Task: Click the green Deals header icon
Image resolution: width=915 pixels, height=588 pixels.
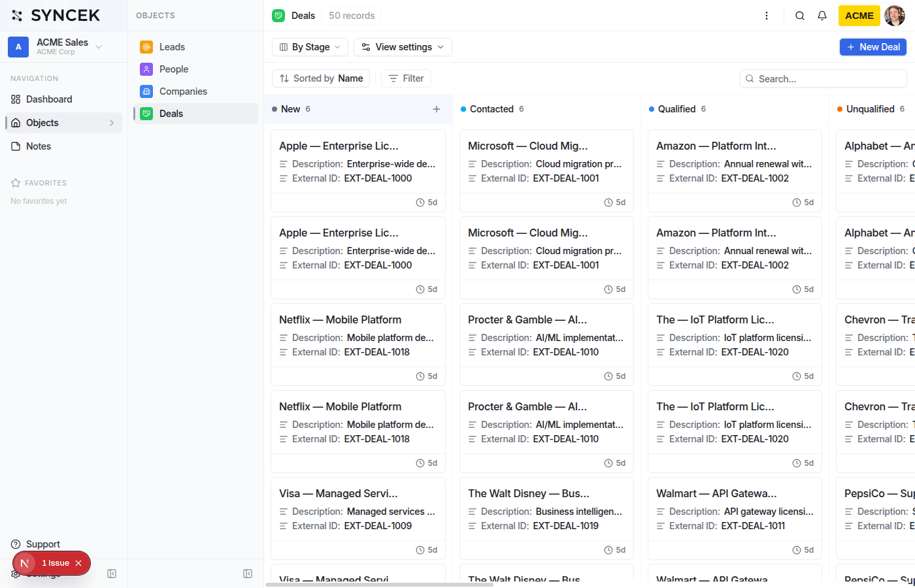Action: (278, 16)
